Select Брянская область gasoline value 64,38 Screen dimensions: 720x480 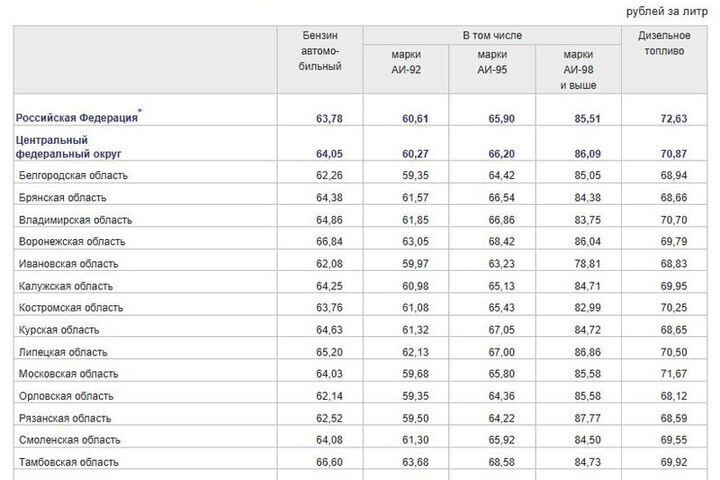pos(329,197)
